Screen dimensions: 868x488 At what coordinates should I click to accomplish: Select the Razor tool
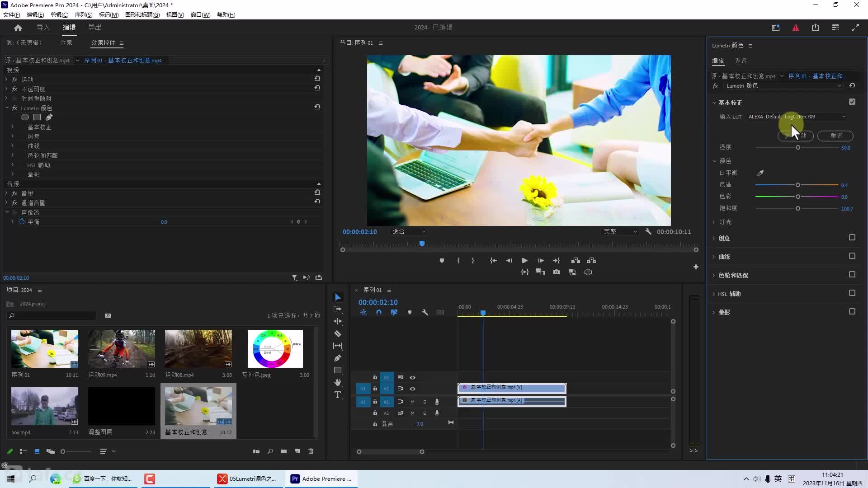[x=338, y=333]
